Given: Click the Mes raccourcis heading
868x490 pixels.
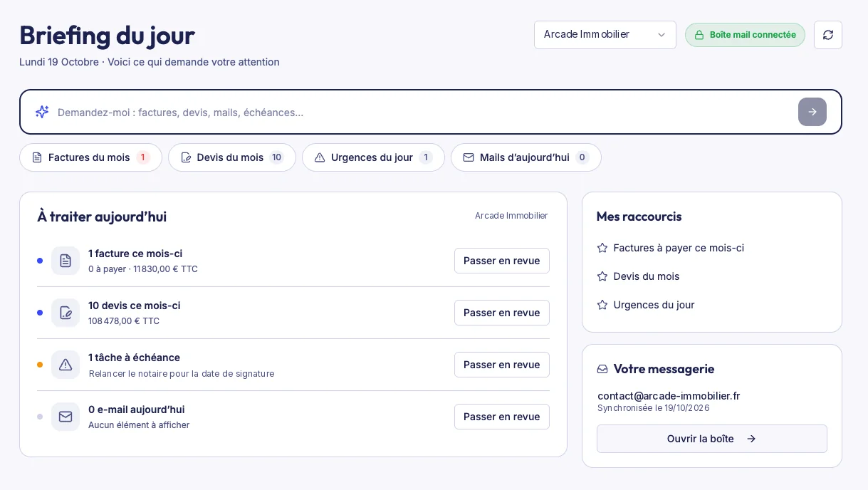Looking at the screenshot, I should [x=639, y=217].
